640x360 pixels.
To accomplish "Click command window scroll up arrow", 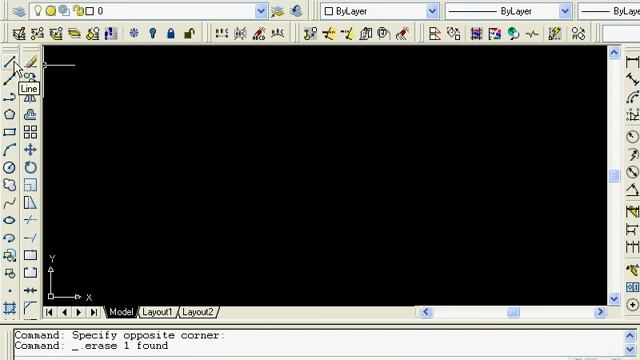I will tap(630, 336).
